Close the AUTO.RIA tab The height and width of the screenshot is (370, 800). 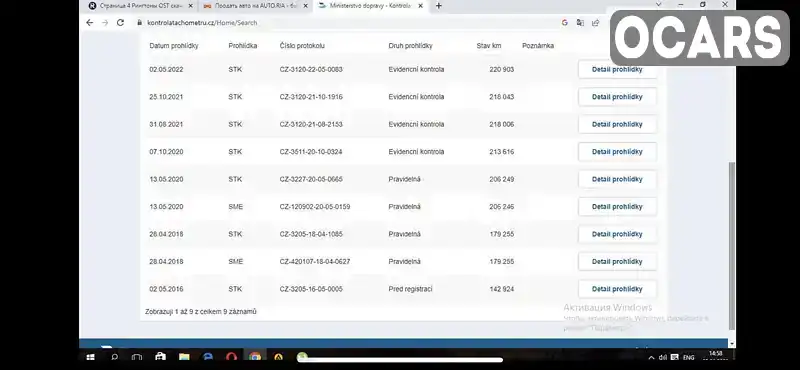[305, 6]
